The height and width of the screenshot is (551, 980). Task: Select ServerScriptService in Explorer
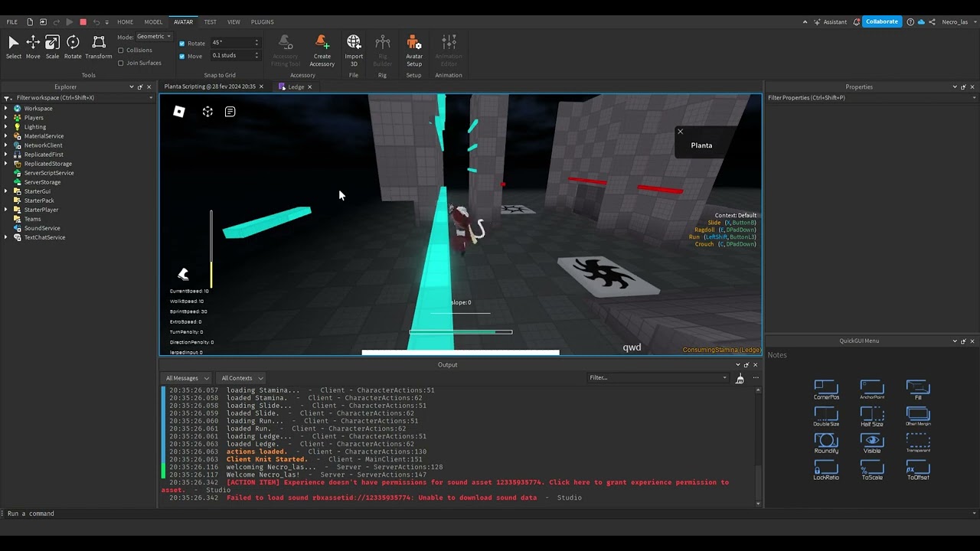(48, 173)
